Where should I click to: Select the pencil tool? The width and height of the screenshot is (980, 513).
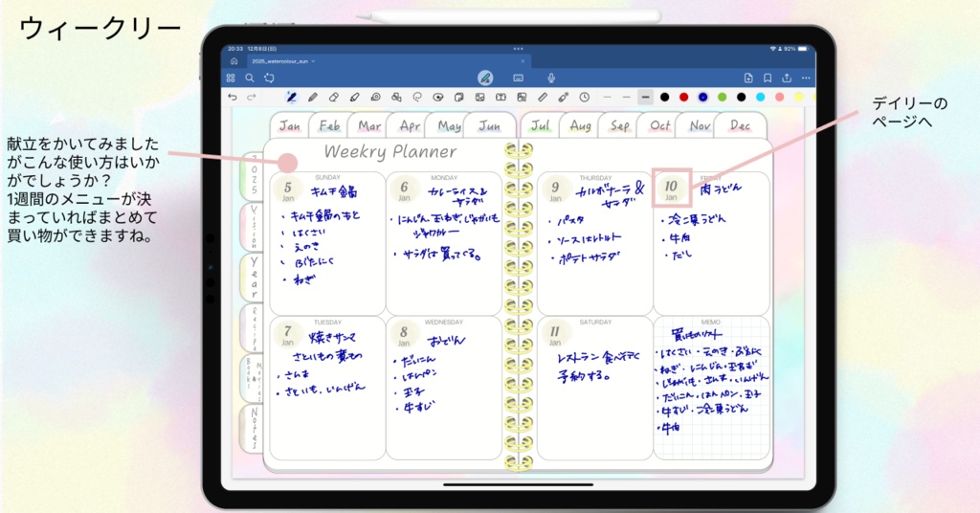click(313, 98)
